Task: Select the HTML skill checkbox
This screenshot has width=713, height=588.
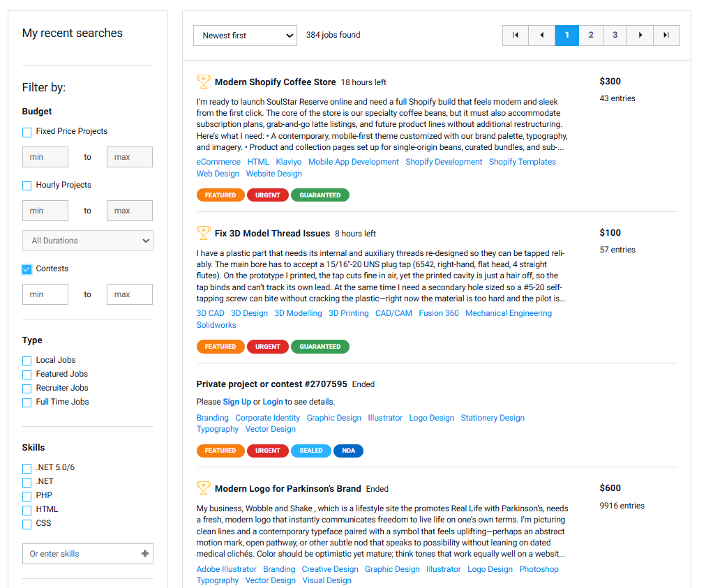Action: tap(27, 511)
